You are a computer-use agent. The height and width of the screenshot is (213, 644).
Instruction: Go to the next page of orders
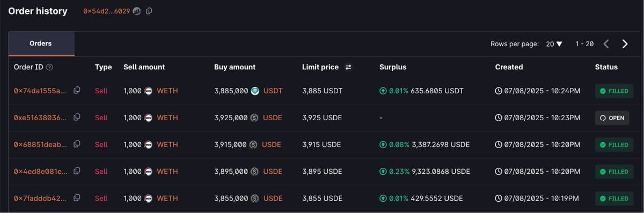point(625,44)
